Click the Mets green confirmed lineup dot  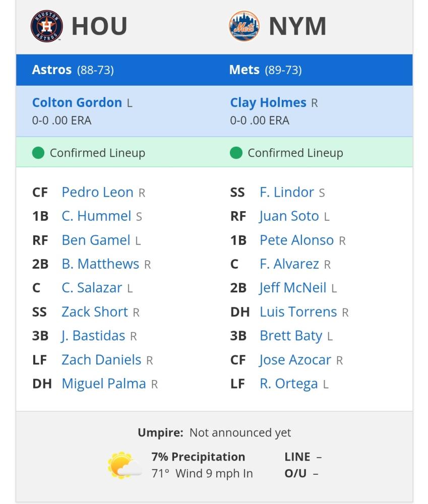click(x=236, y=153)
